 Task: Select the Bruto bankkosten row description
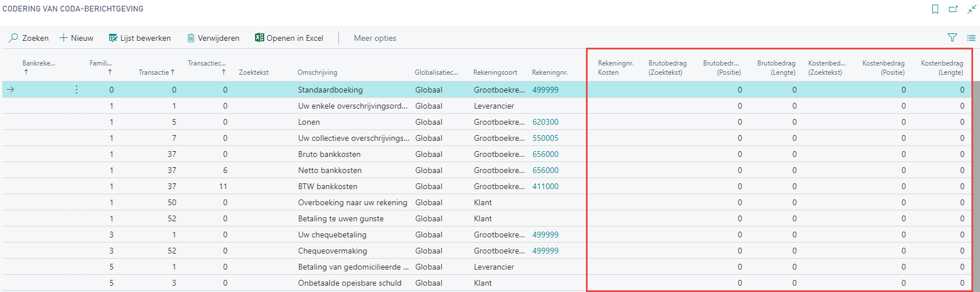click(329, 154)
